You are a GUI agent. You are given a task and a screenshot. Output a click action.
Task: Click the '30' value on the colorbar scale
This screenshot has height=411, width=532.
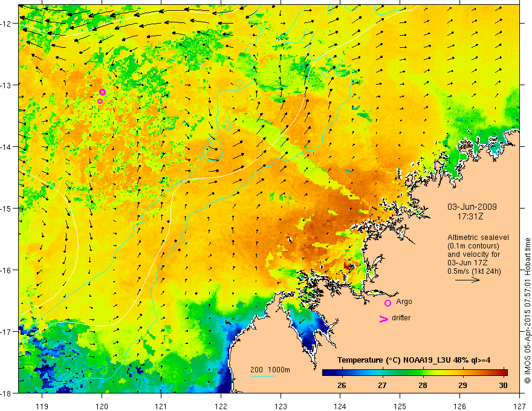pos(503,385)
